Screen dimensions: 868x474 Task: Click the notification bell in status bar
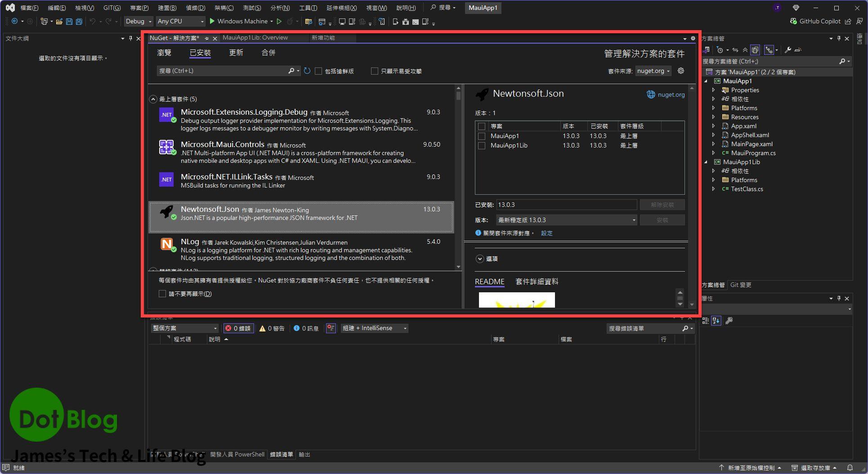point(850,468)
